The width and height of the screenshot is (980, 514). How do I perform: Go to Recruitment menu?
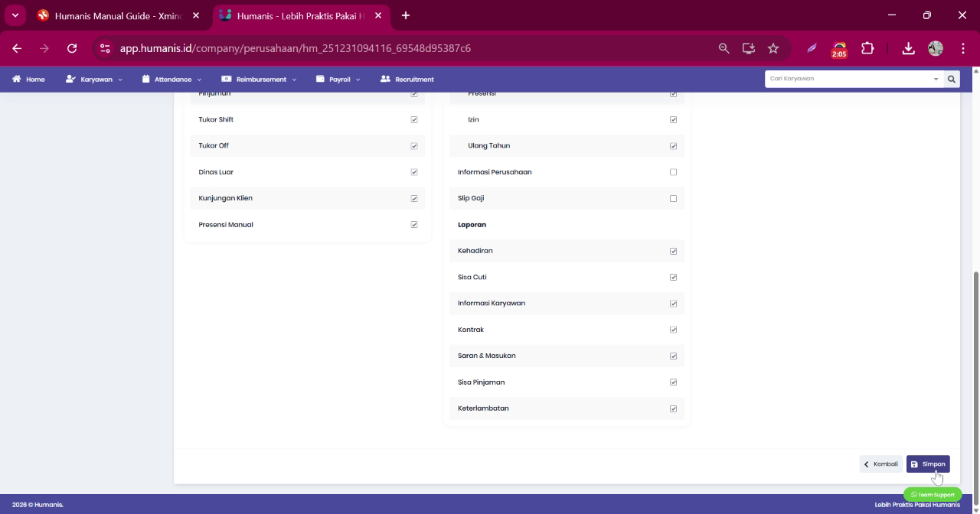click(407, 79)
